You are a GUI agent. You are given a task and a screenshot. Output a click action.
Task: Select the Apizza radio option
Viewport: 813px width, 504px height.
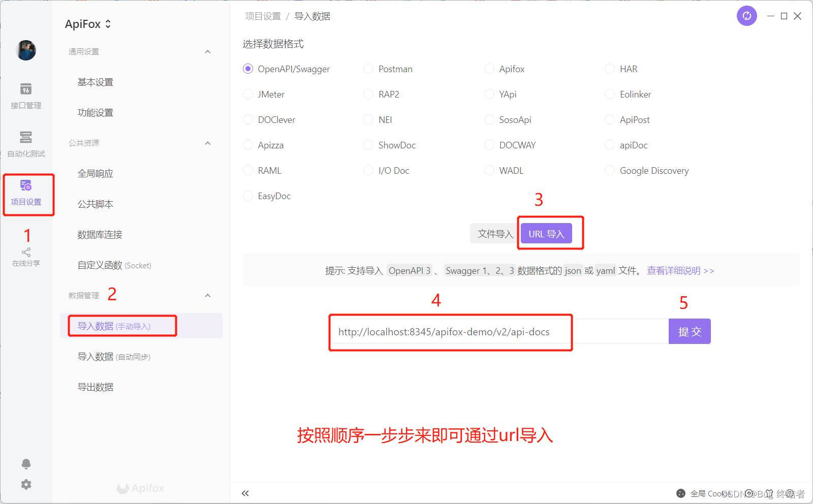[x=248, y=145]
